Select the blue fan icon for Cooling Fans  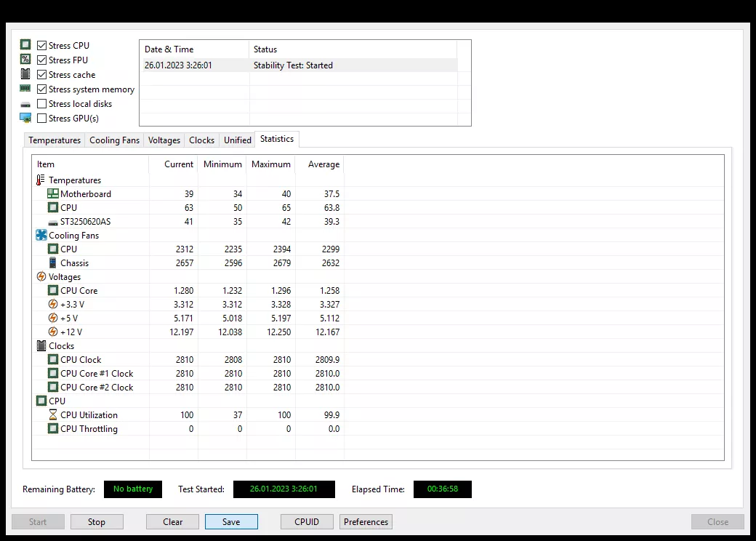click(x=41, y=236)
